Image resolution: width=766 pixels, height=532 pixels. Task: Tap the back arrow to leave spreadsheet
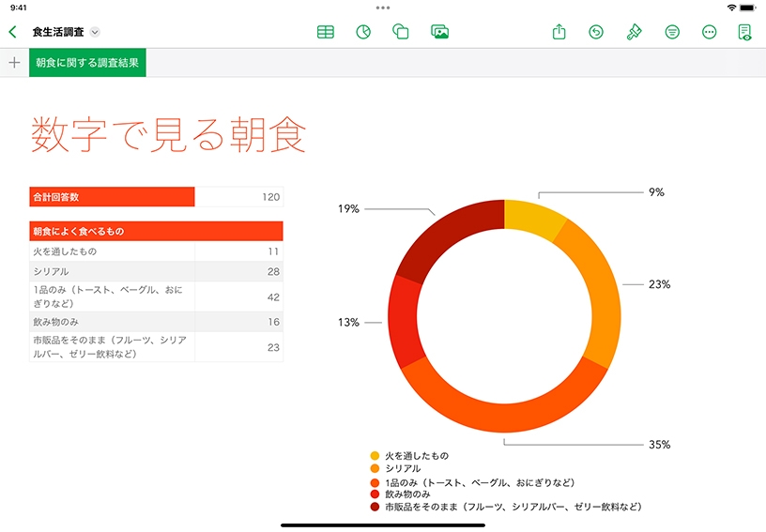pos(12,32)
